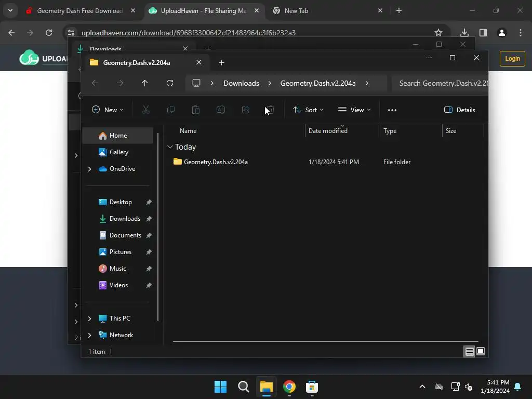The height and width of the screenshot is (399, 532).
Task: Switch to details list view icon in status bar
Action: tap(469, 352)
